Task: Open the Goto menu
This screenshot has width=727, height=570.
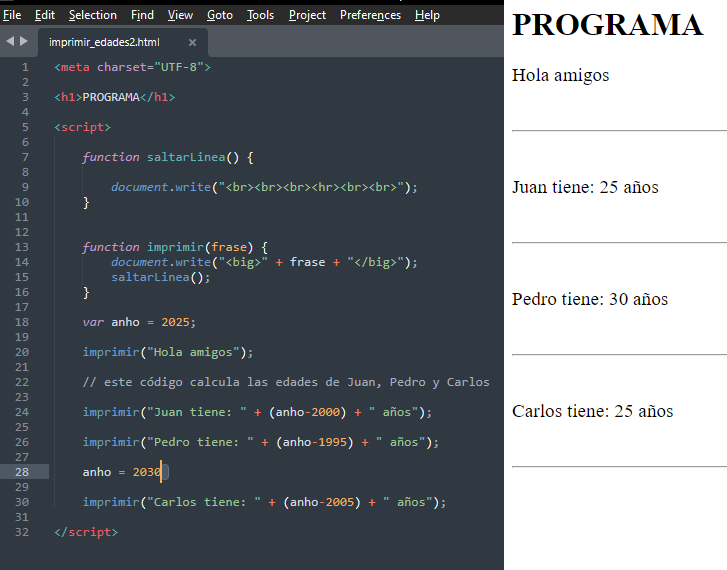Action: pyautogui.click(x=220, y=15)
